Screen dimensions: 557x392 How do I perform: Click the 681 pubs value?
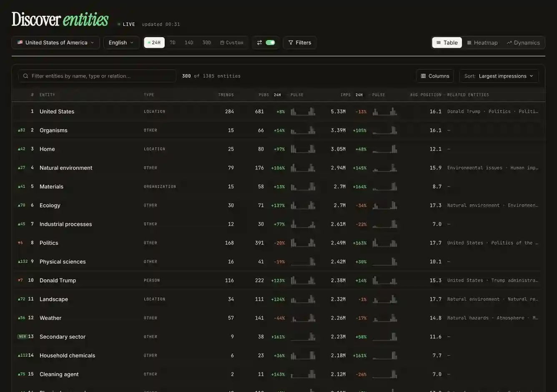(x=259, y=111)
